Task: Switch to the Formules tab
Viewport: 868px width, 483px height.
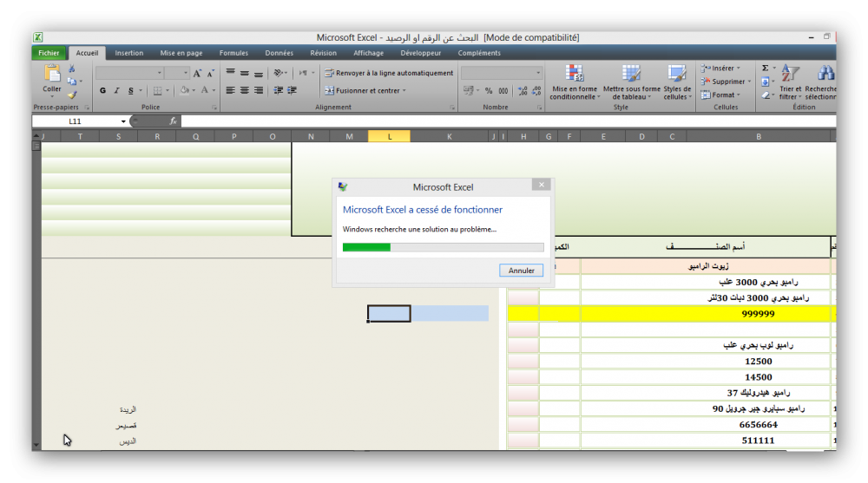Action: point(233,53)
